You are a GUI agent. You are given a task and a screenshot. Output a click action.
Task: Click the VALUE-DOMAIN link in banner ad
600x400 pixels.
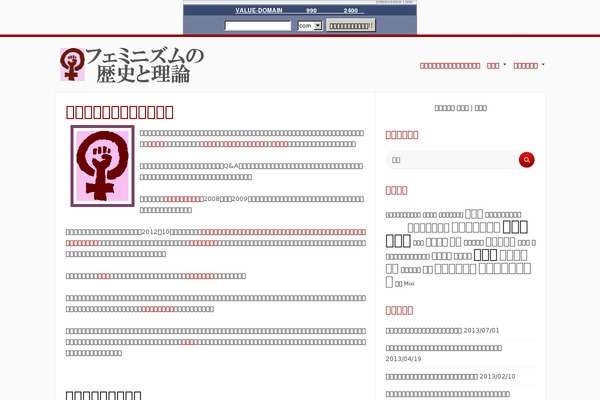[x=259, y=10]
